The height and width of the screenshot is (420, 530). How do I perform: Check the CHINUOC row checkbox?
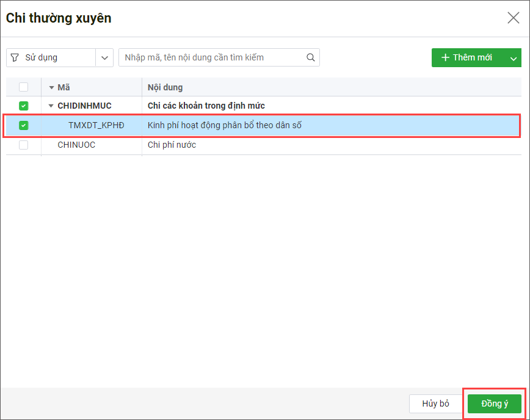coord(23,145)
